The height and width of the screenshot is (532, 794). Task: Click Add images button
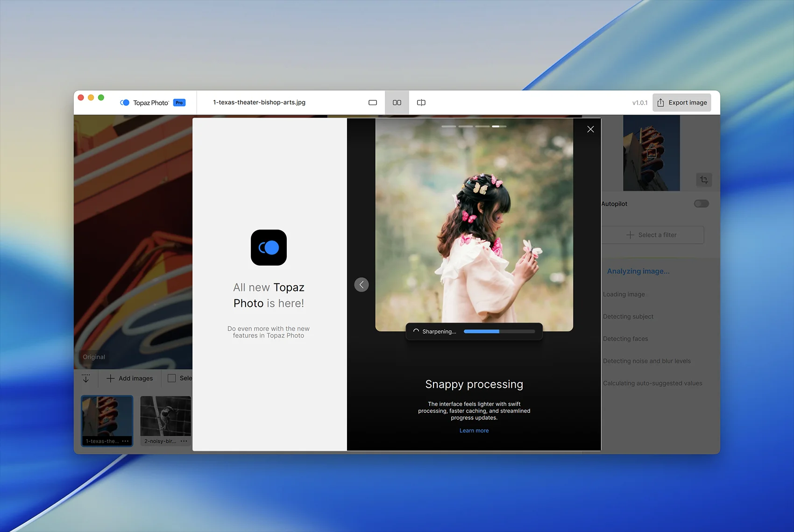coord(130,378)
